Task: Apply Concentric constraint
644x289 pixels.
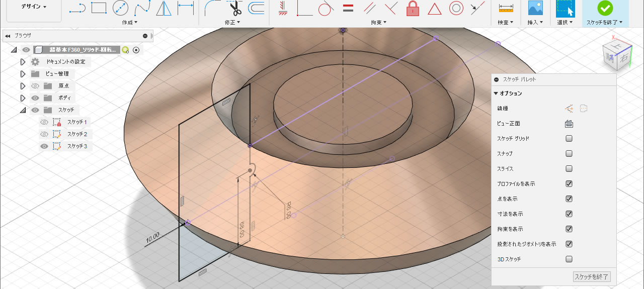Action: (x=456, y=8)
